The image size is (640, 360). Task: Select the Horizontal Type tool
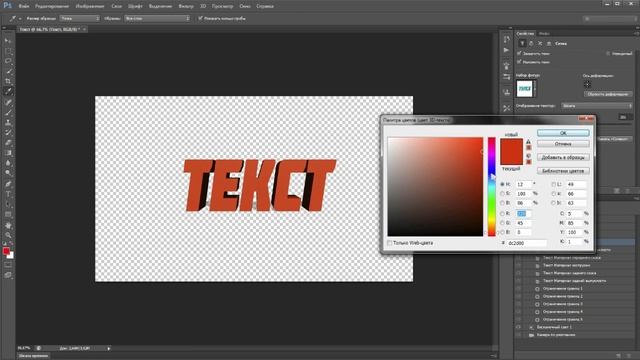pos(8,194)
